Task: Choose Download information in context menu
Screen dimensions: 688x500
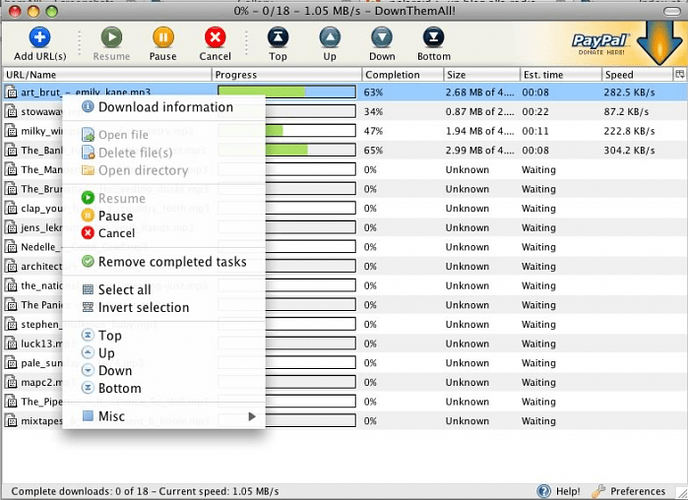Action: pyautogui.click(x=164, y=107)
